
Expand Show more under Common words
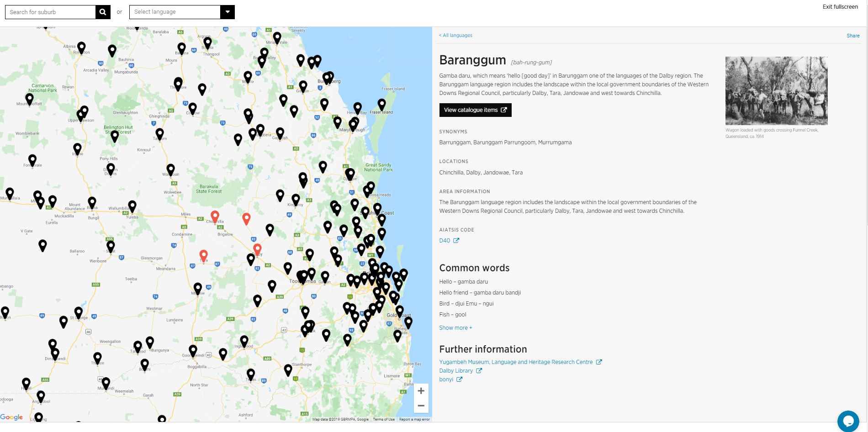pos(455,327)
